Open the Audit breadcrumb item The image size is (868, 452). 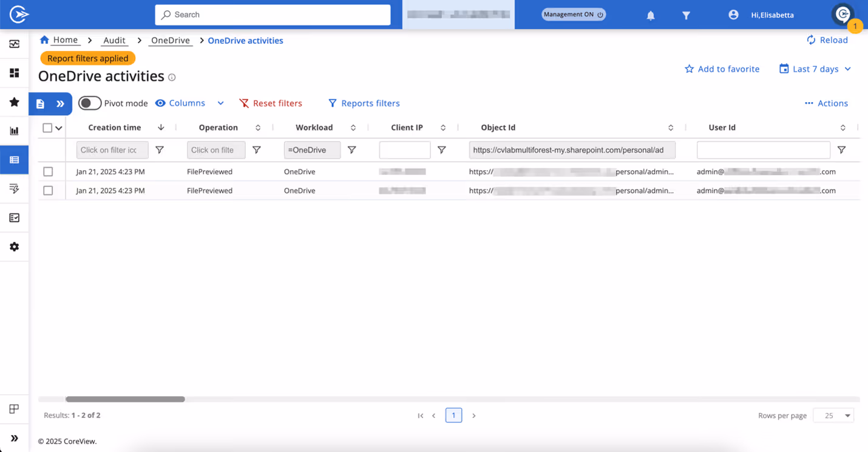115,40
